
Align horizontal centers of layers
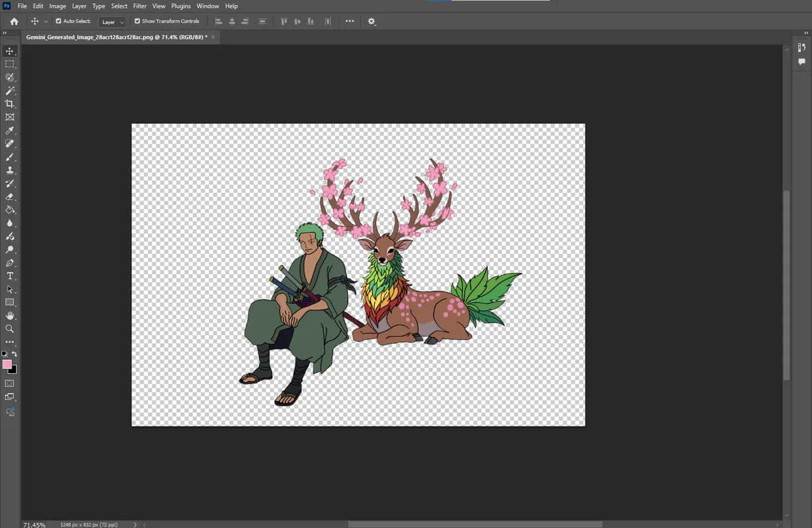point(232,21)
